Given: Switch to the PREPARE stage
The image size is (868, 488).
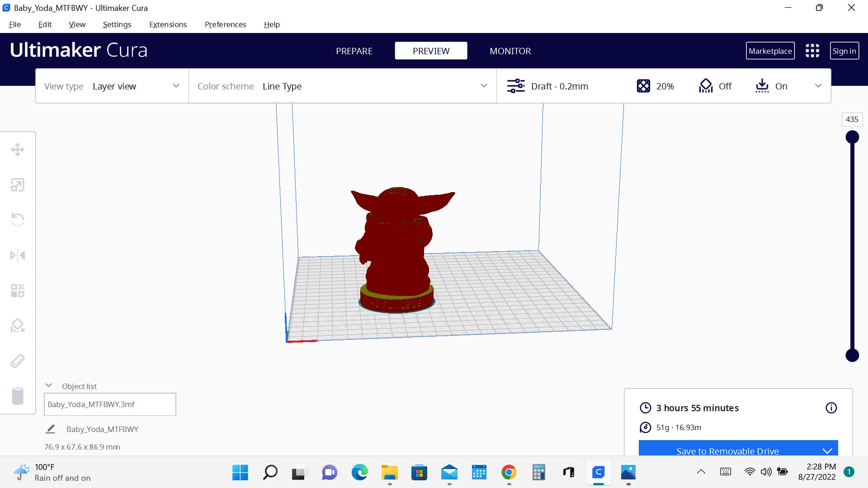Looking at the screenshot, I should pos(354,51).
